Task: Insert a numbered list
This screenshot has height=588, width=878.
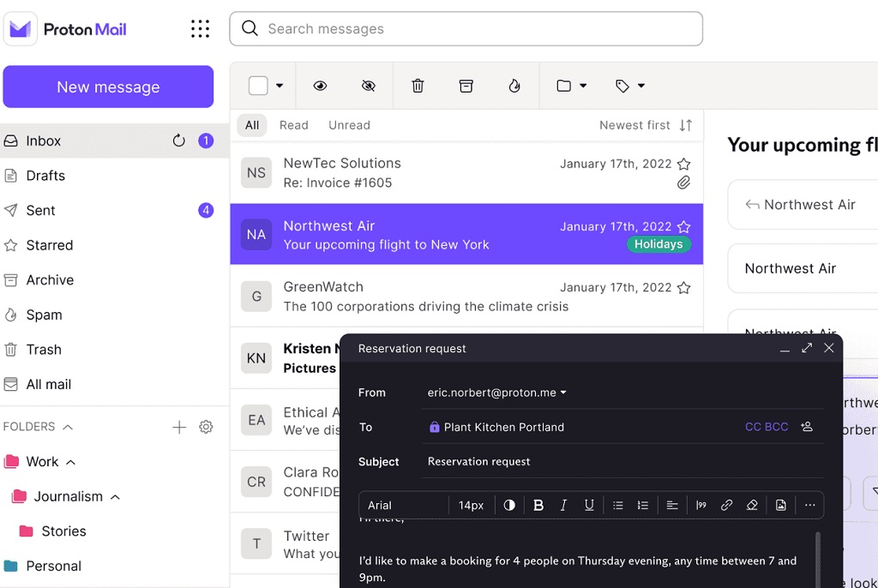Action: click(643, 505)
